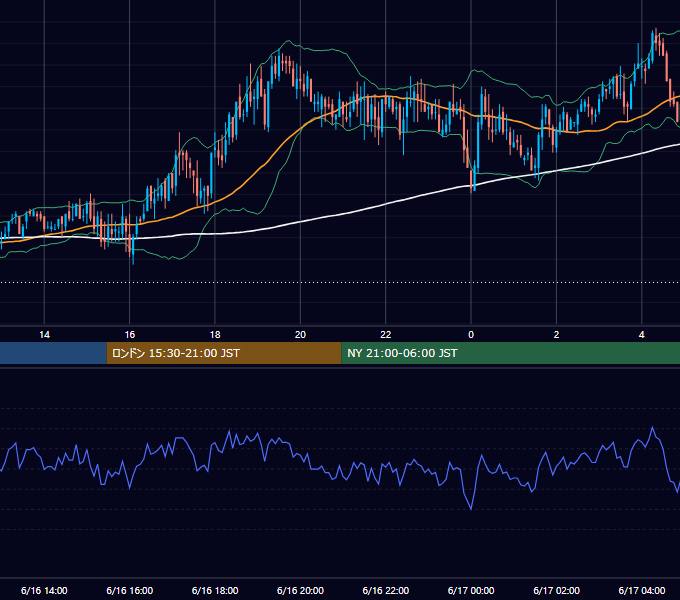Click the 6/16 18:00 label on oscillator axis

215,590
